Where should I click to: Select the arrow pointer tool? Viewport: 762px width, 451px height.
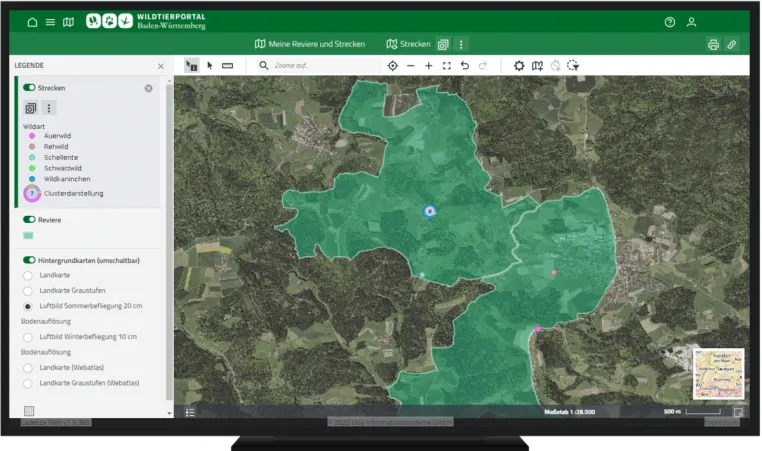tap(210, 66)
